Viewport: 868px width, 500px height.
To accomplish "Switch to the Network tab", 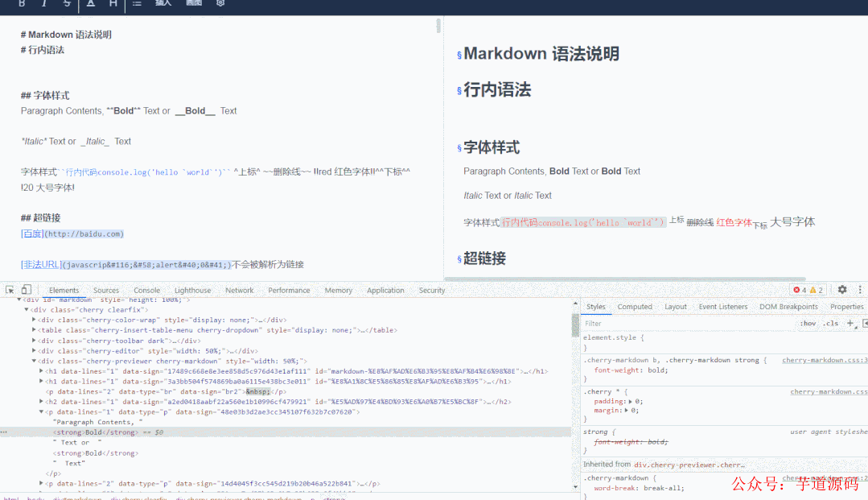I will point(239,291).
